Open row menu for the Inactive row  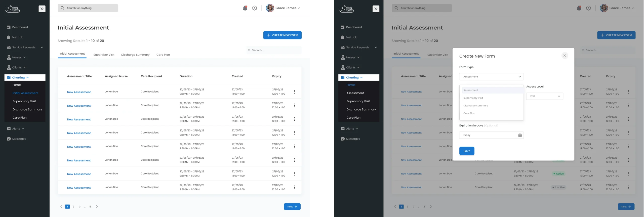click(628, 187)
